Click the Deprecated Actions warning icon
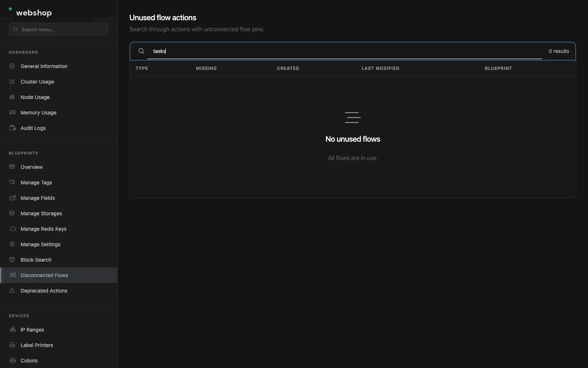This screenshot has height=368, width=588. coord(12,290)
